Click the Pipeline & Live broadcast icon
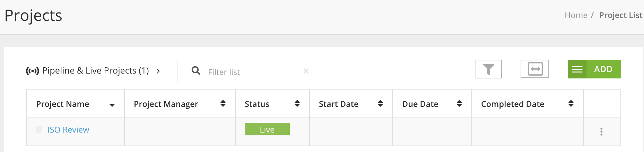 (33, 71)
